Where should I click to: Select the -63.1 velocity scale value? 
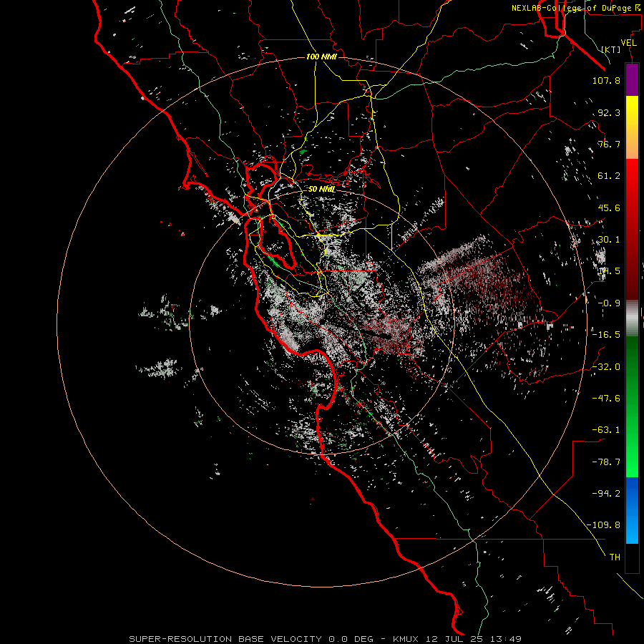(606, 430)
